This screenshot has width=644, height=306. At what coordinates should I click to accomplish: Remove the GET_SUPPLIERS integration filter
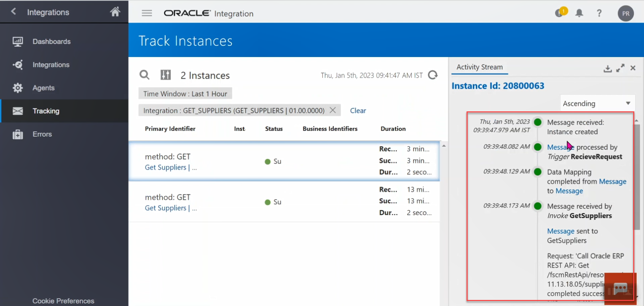[x=333, y=110]
